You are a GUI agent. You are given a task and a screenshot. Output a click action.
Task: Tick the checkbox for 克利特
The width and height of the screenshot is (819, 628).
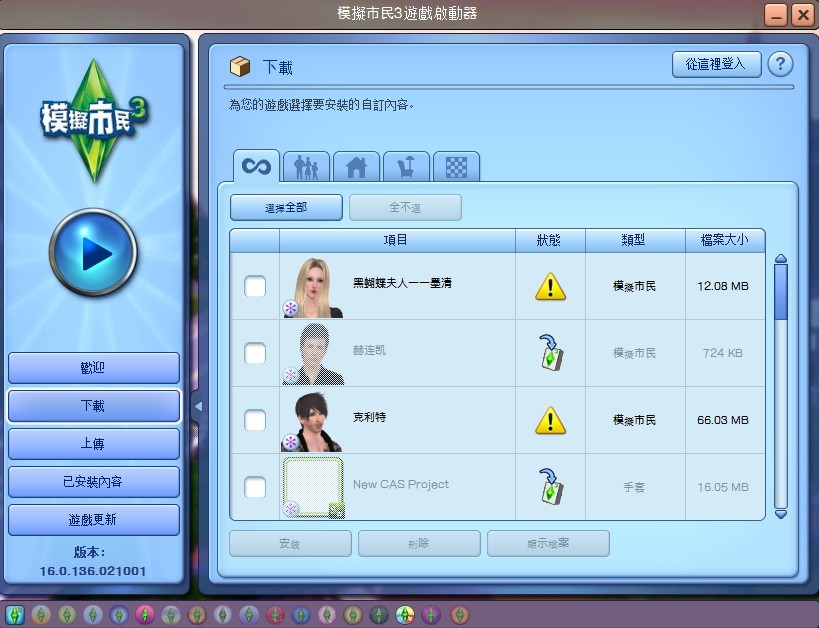pyautogui.click(x=255, y=420)
